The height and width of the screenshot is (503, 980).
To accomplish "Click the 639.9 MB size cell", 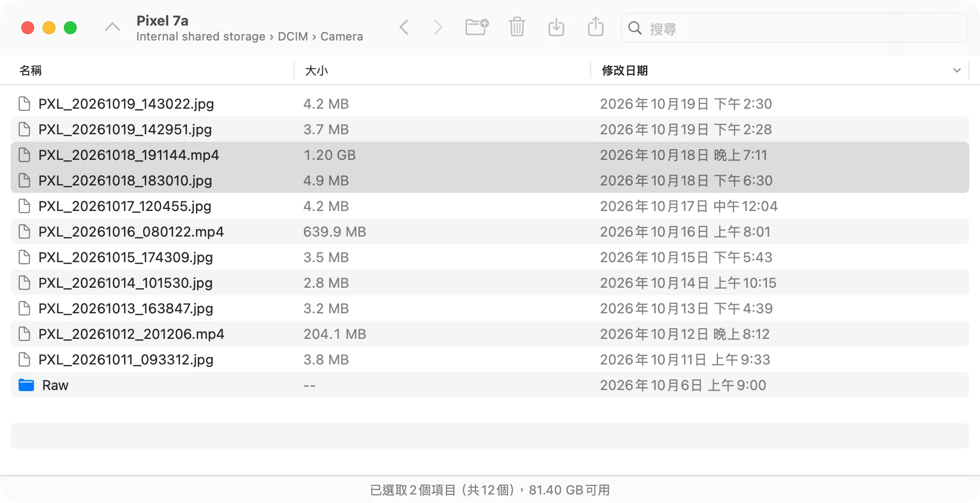I will coord(334,232).
